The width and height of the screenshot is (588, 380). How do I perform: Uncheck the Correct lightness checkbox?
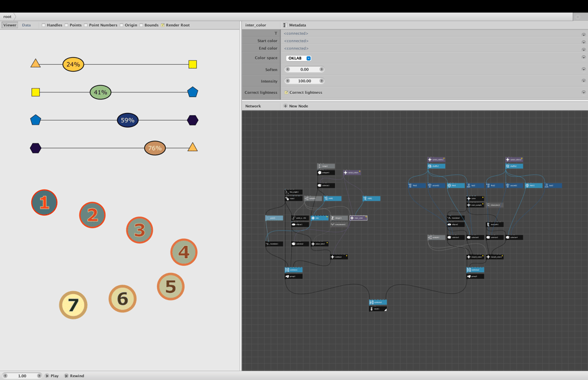coord(286,93)
